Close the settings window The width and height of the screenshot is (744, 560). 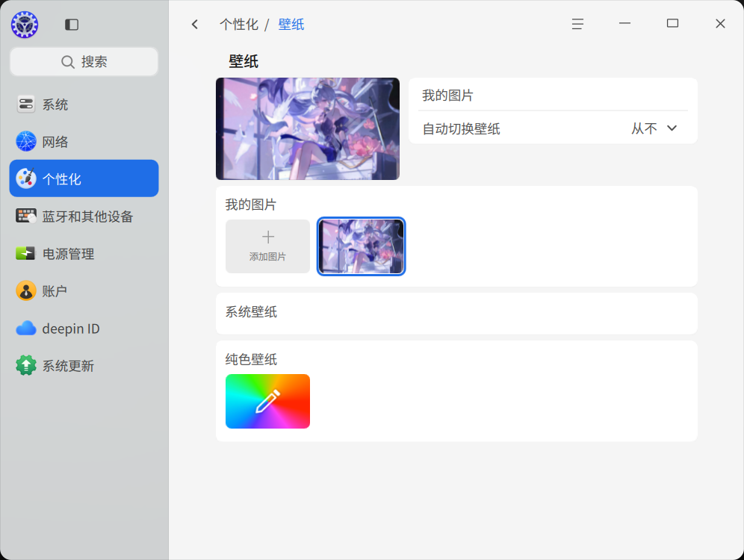click(x=720, y=24)
